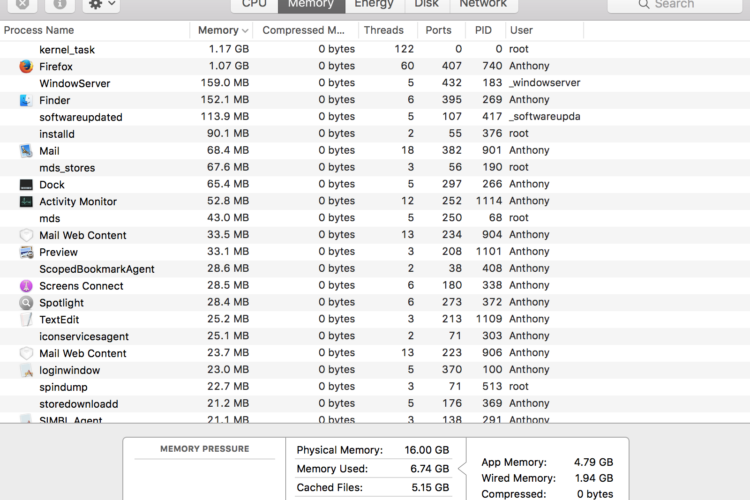This screenshot has width=750, height=500.
Task: Click the TextEdit process icon
Action: [x=26, y=320]
